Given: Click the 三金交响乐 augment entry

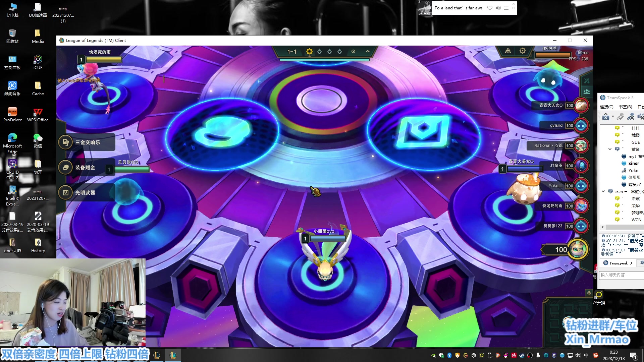Looking at the screenshot, I should click(x=87, y=142).
